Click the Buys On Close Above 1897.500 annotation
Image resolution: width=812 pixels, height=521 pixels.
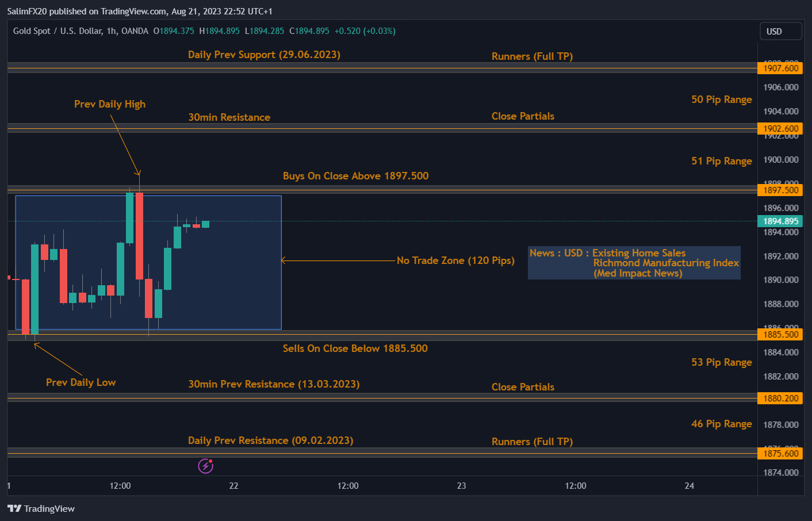[355, 176]
